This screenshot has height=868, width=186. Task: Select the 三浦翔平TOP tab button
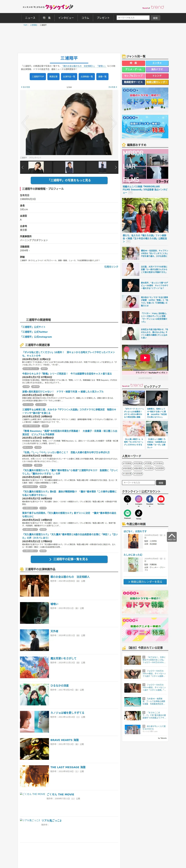pos(38,77)
